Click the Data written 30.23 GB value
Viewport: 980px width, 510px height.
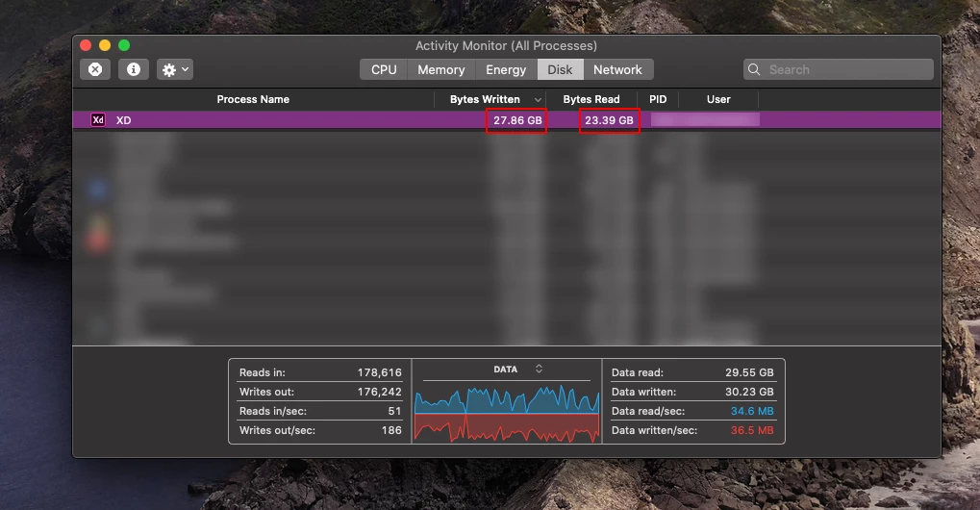[749, 392]
